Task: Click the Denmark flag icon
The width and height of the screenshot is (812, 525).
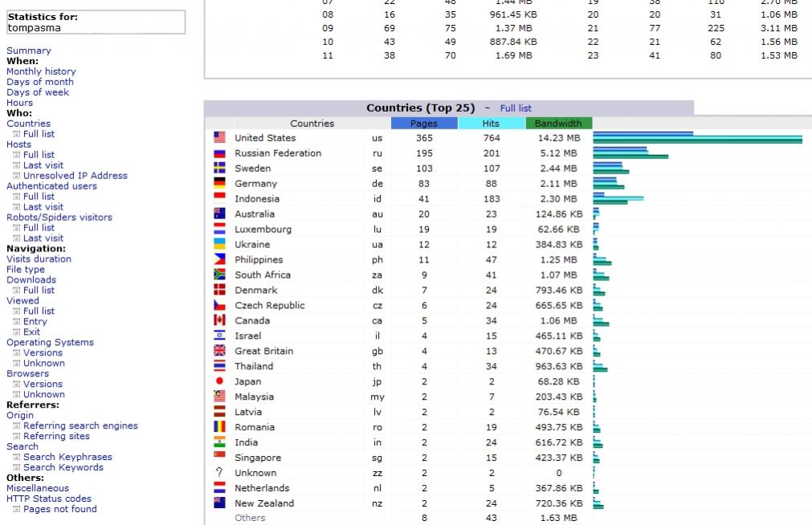Action: (x=219, y=290)
